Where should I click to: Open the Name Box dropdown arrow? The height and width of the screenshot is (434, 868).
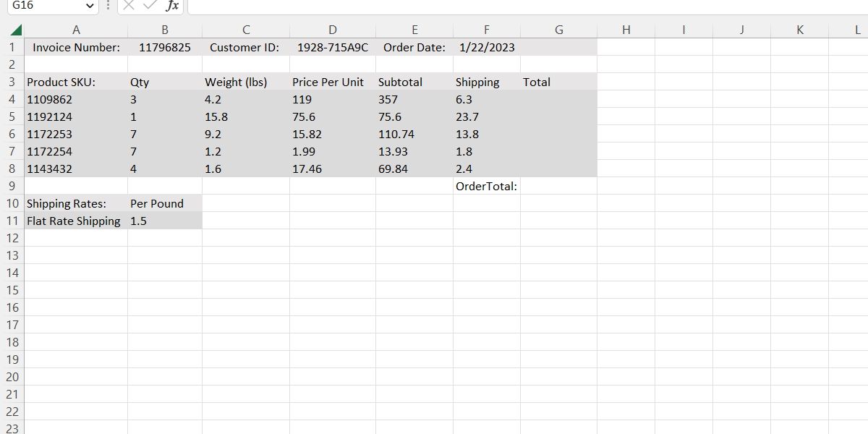[x=90, y=6]
